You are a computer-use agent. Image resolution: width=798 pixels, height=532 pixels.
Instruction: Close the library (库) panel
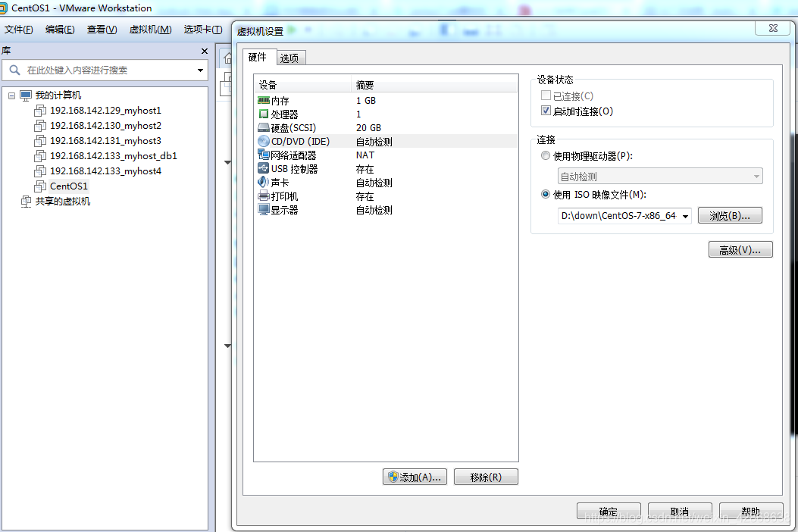205,51
